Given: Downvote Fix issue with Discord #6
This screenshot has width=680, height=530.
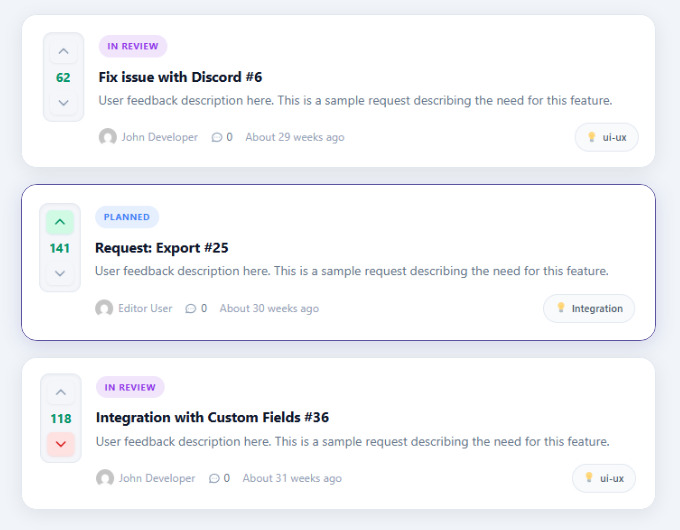Looking at the screenshot, I should click(63, 103).
